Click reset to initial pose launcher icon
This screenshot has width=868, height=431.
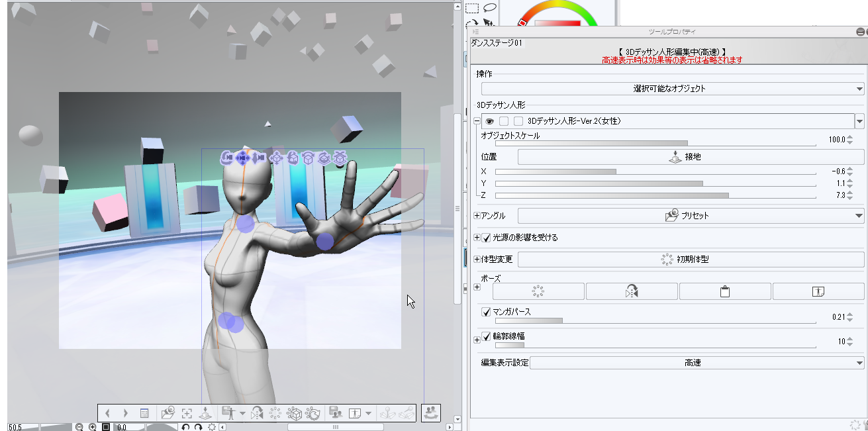click(x=276, y=413)
